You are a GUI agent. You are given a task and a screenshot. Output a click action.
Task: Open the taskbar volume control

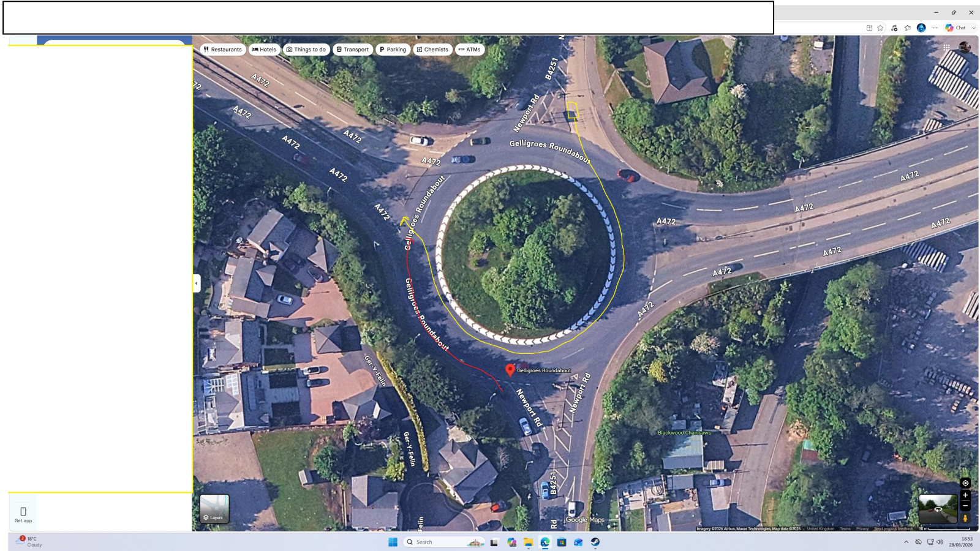(940, 542)
